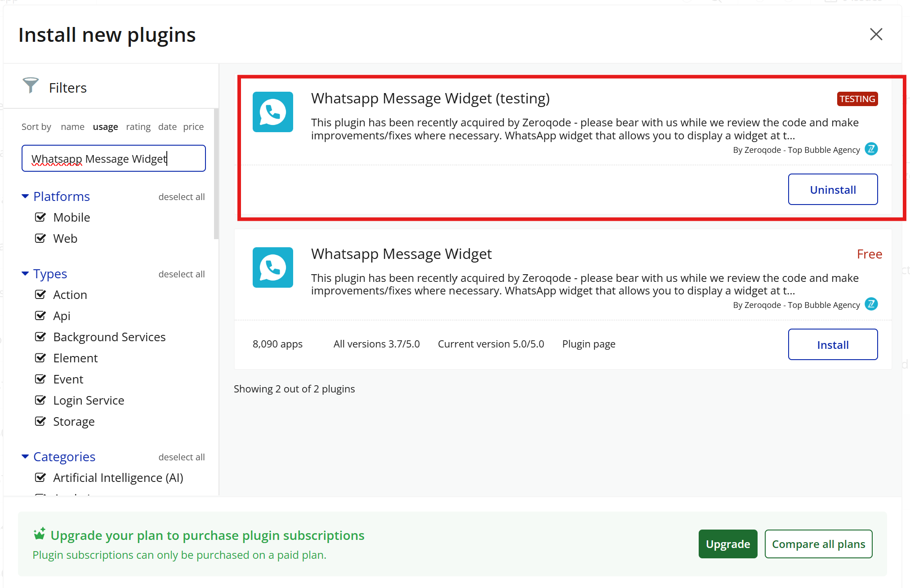Toggle the Artificial Intelligence (AI) category checkbox
Viewport: 910px width, 588px height.
point(40,477)
